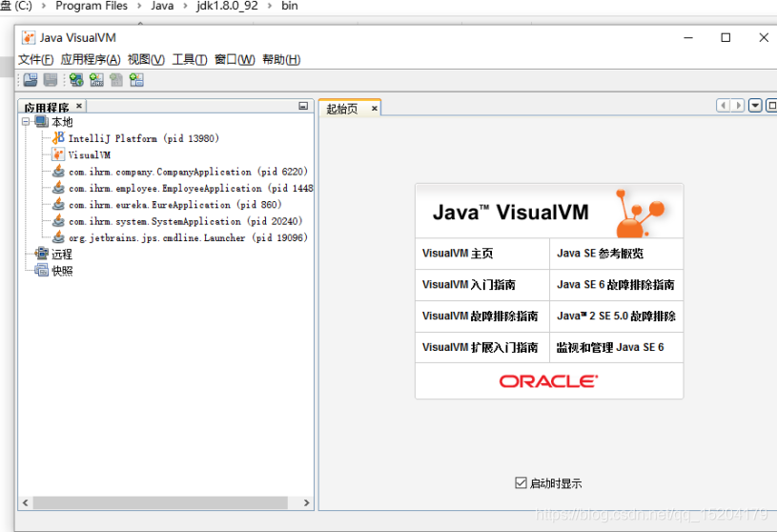
Task: Select com.ihrm.eureka.EureApplication (pid 860)
Action: click(174, 205)
